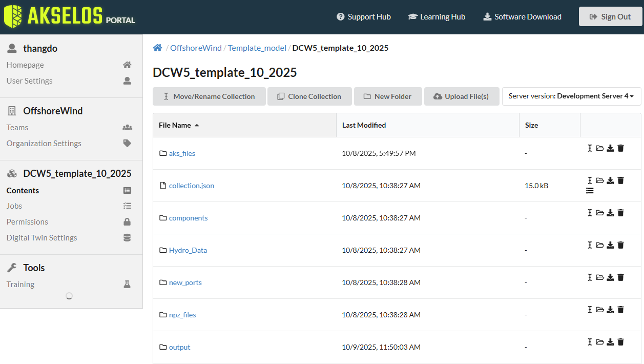Open Teams under OffshoreWind
644x364 pixels.
17,128
